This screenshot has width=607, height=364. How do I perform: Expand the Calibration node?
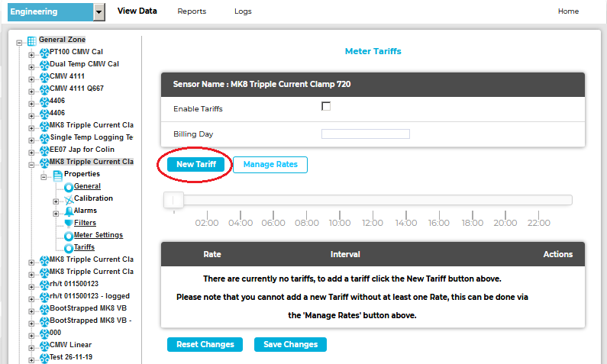56,201
